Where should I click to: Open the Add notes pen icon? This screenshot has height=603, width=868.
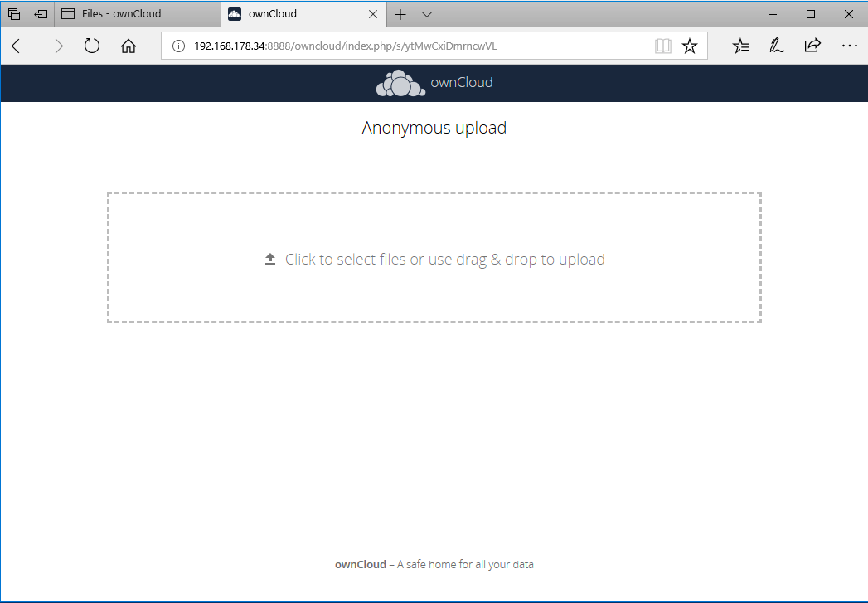[x=776, y=46]
